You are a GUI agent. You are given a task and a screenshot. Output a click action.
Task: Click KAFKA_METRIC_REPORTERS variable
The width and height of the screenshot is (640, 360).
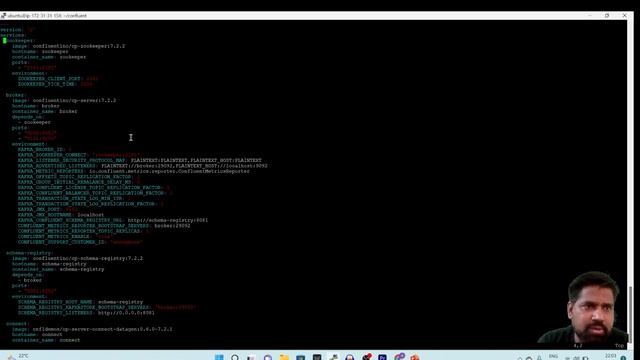pos(51,171)
